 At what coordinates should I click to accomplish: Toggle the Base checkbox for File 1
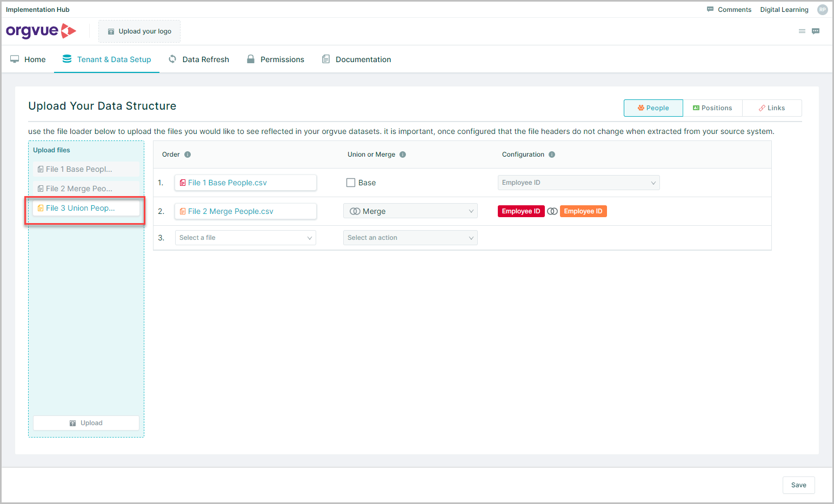click(x=351, y=183)
